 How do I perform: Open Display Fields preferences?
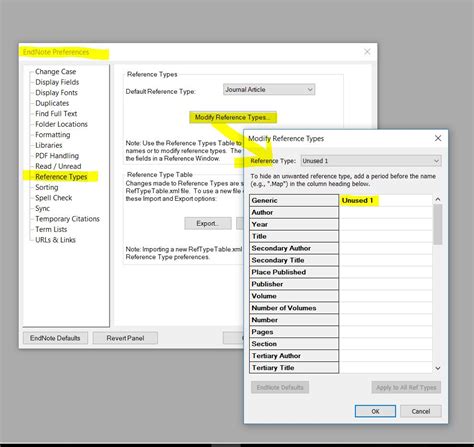[57, 82]
